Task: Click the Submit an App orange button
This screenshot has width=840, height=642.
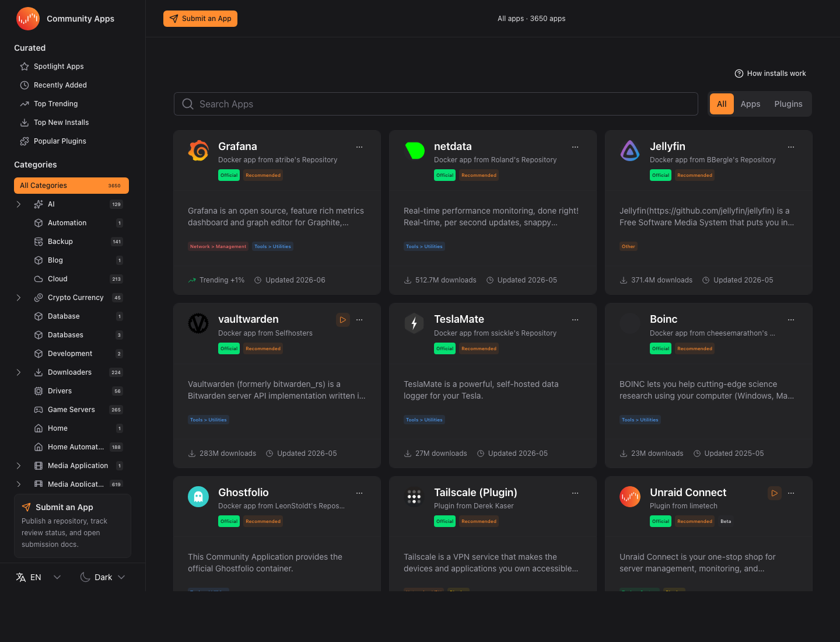Action: tap(200, 19)
